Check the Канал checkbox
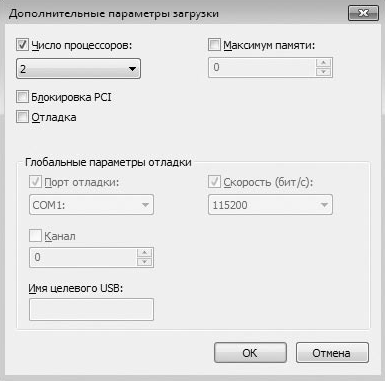 (35, 236)
